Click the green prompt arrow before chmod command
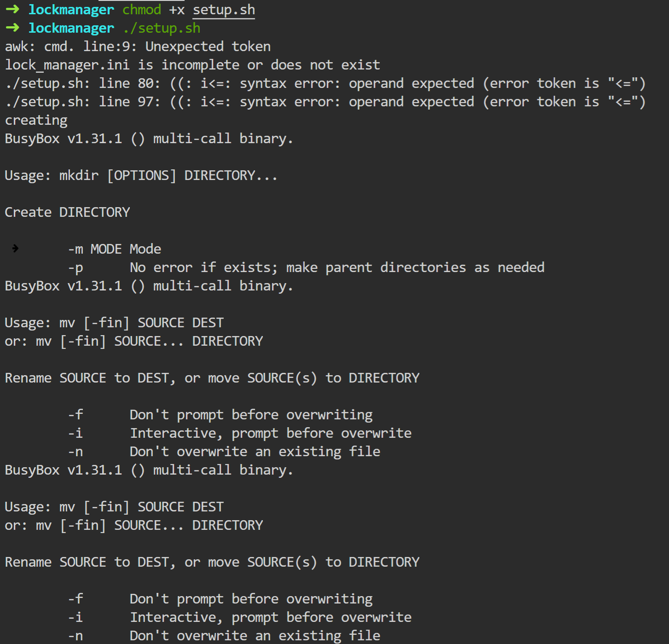 [x=12, y=10]
